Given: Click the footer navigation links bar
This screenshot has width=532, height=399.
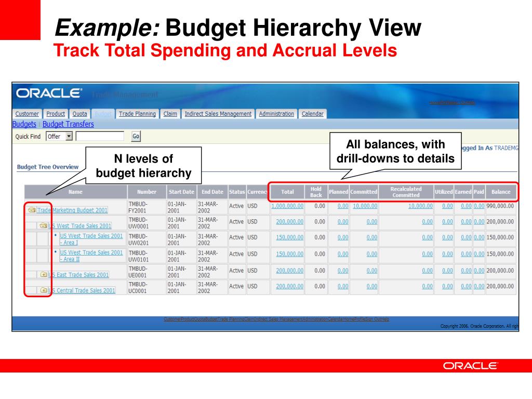Looking at the screenshot, I should click(276, 319).
